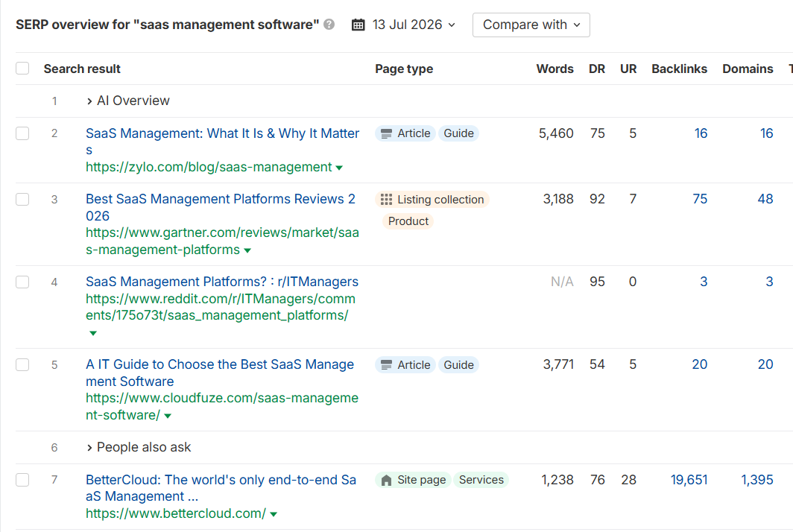Click the 3 backlinks value for reddit
793x532 pixels.
tap(704, 282)
